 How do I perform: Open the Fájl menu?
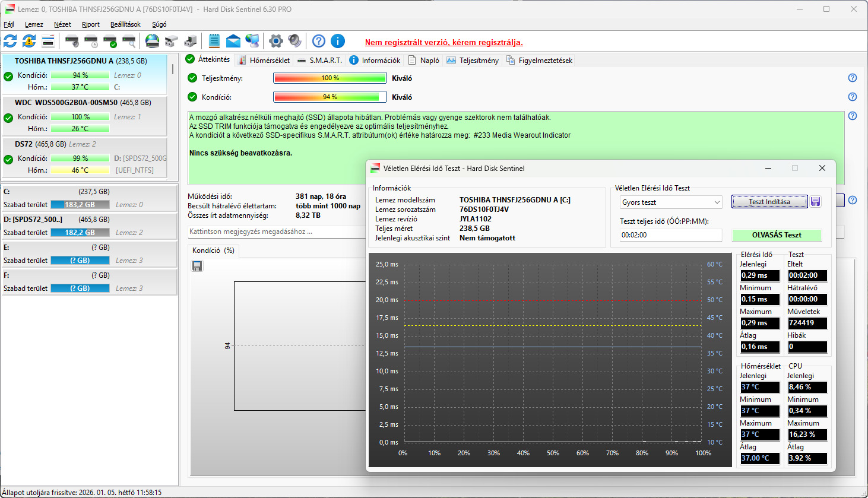[x=9, y=24]
